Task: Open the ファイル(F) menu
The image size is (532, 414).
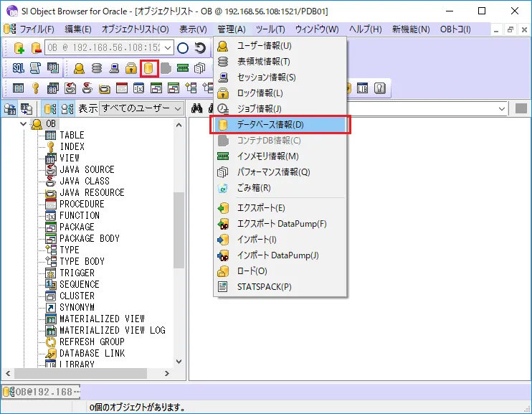Action: 37,29
